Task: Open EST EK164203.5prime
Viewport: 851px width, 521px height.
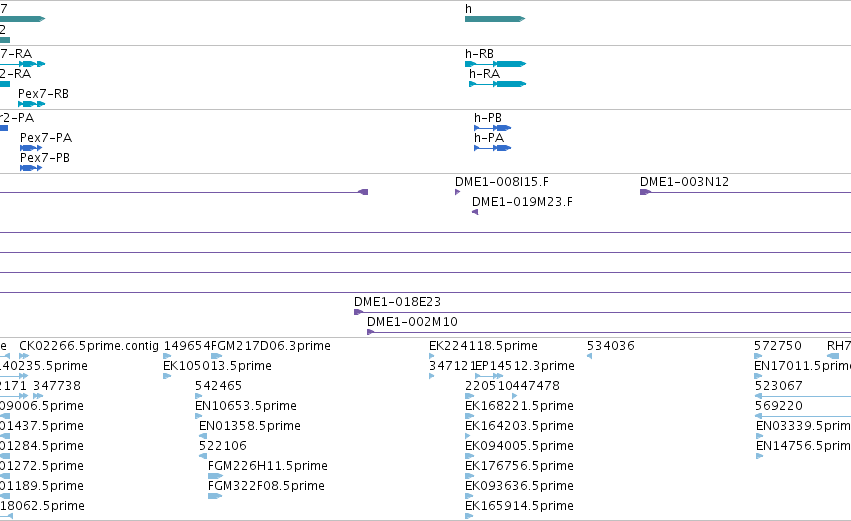Action: [x=468, y=436]
